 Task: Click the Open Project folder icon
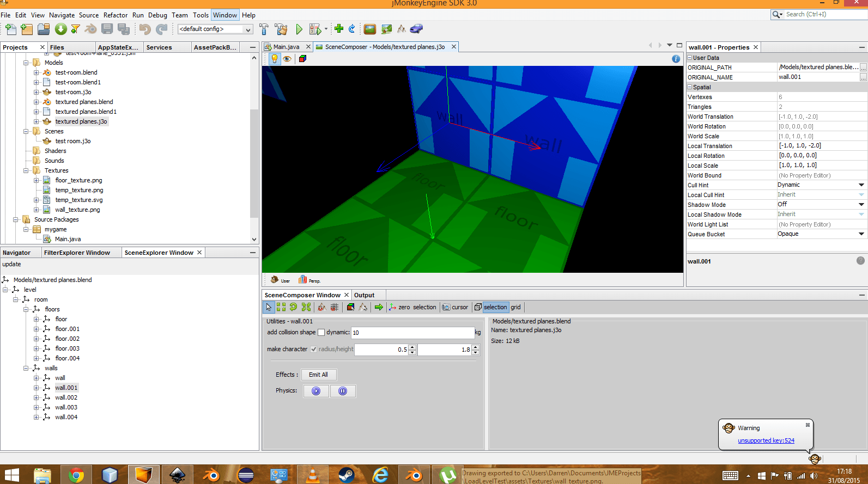point(44,29)
